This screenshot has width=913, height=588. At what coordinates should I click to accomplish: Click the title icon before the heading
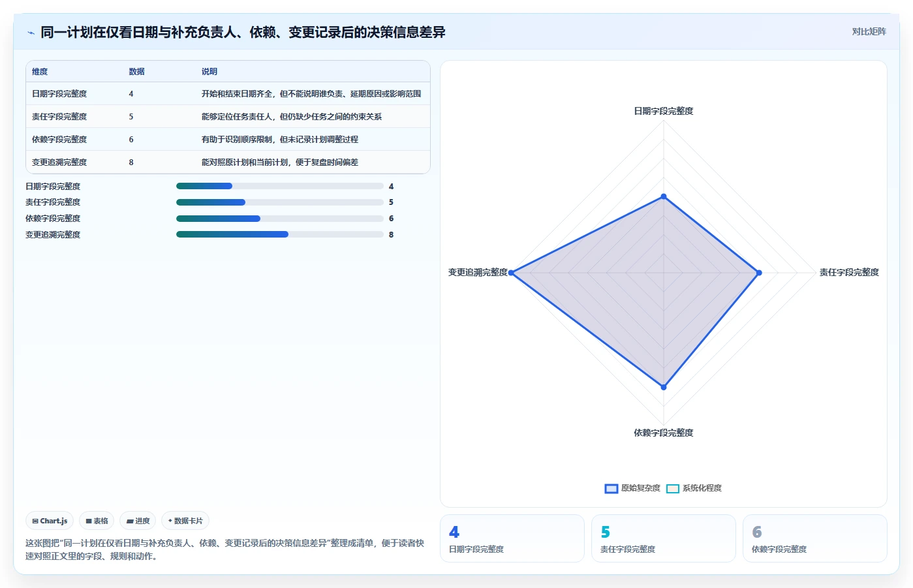coord(31,33)
